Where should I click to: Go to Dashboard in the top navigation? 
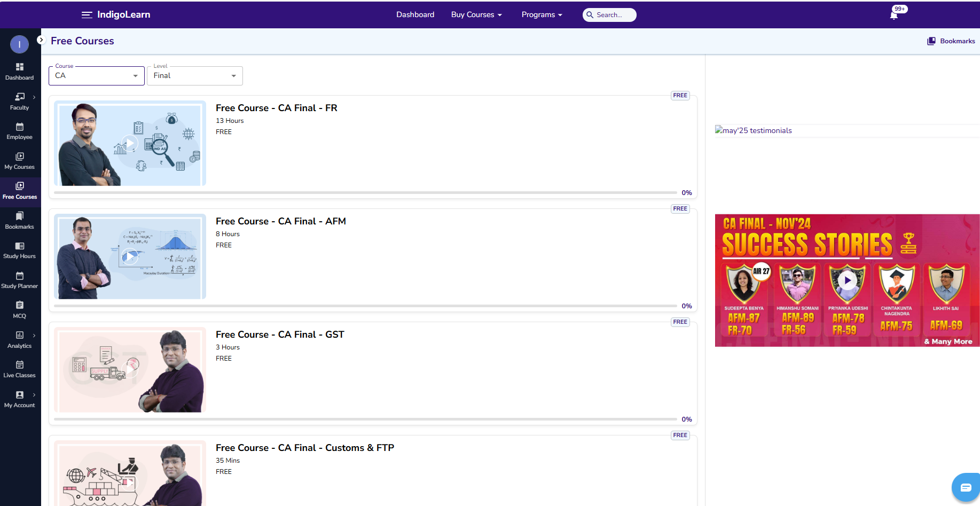tap(415, 15)
